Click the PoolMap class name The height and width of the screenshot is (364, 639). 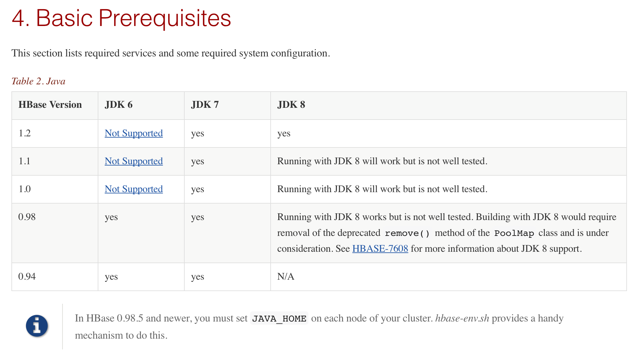point(514,233)
